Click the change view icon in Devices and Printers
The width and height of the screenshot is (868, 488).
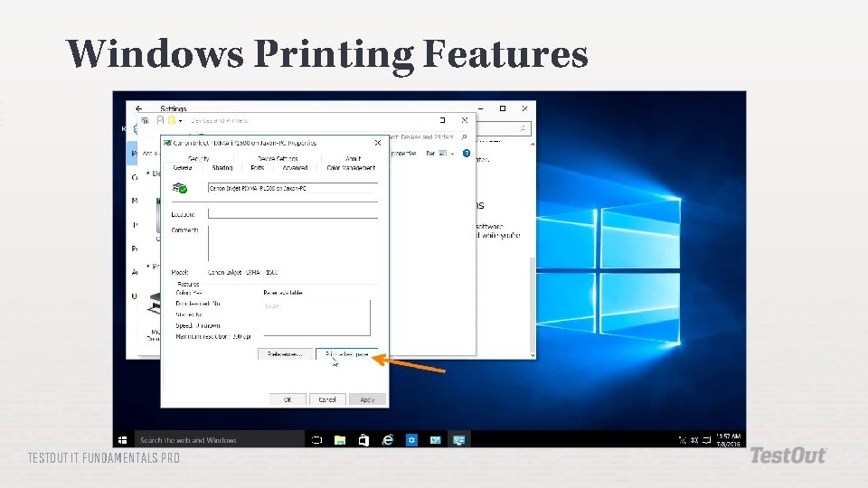(442, 154)
